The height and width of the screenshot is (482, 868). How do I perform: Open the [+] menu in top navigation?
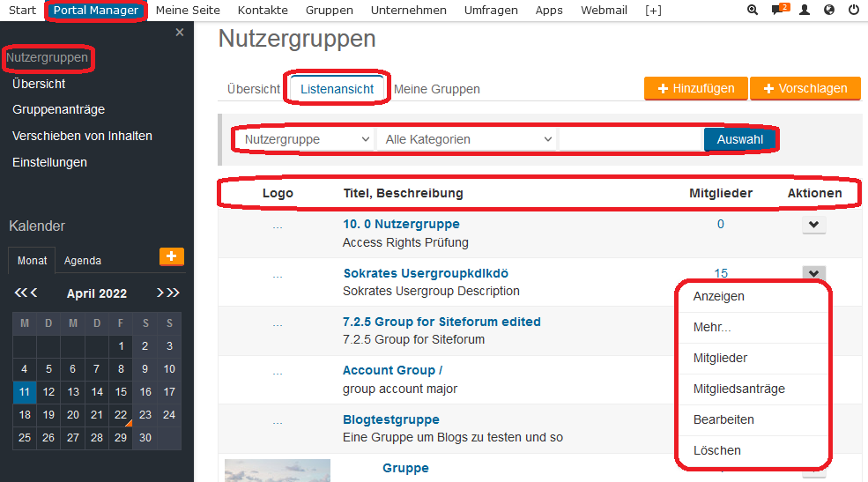click(x=653, y=10)
